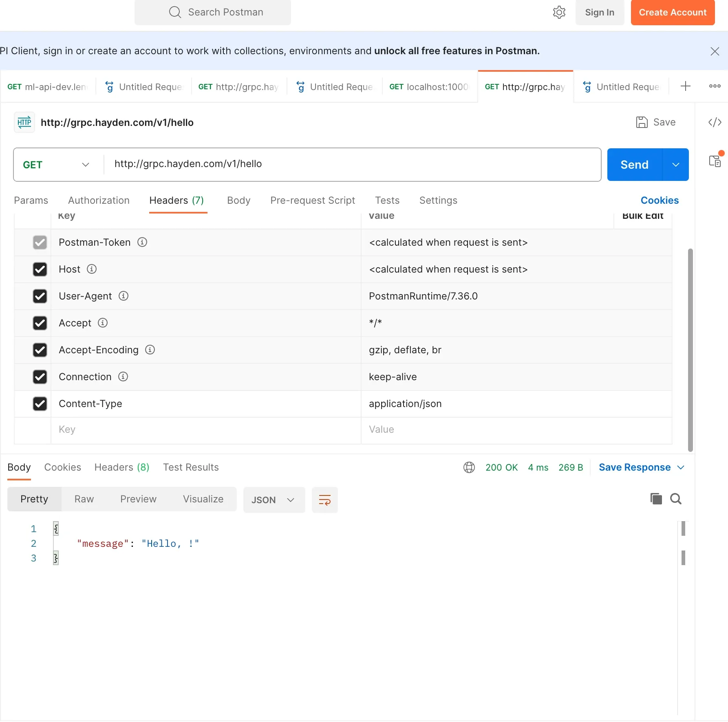Expand the Save Response chevron

681,467
